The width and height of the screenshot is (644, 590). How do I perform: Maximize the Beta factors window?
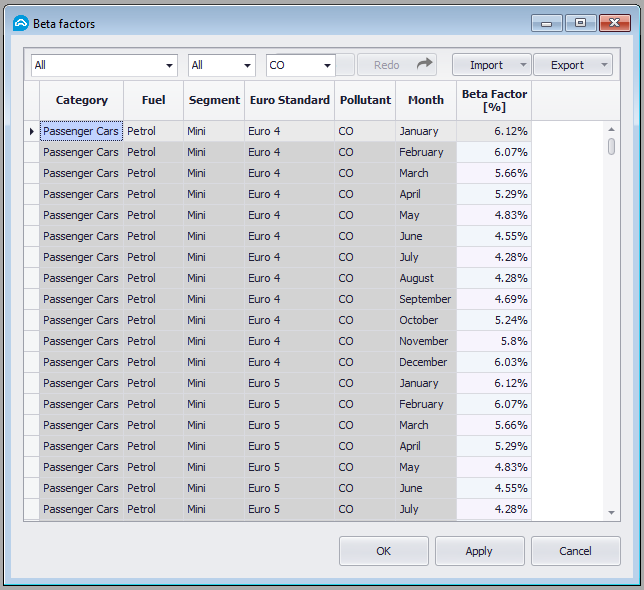580,23
